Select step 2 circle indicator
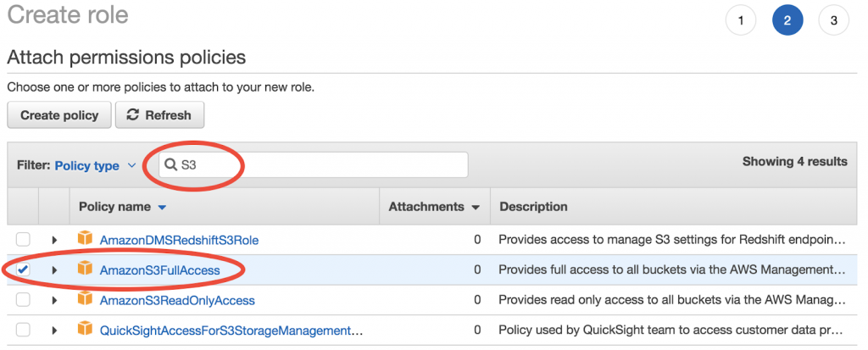868x350 pixels. point(787,20)
